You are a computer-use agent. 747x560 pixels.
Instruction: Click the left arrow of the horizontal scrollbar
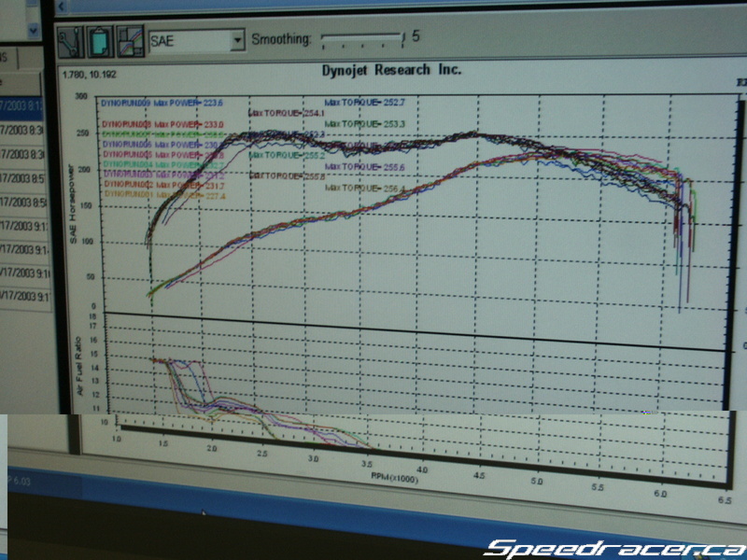(63, 7)
